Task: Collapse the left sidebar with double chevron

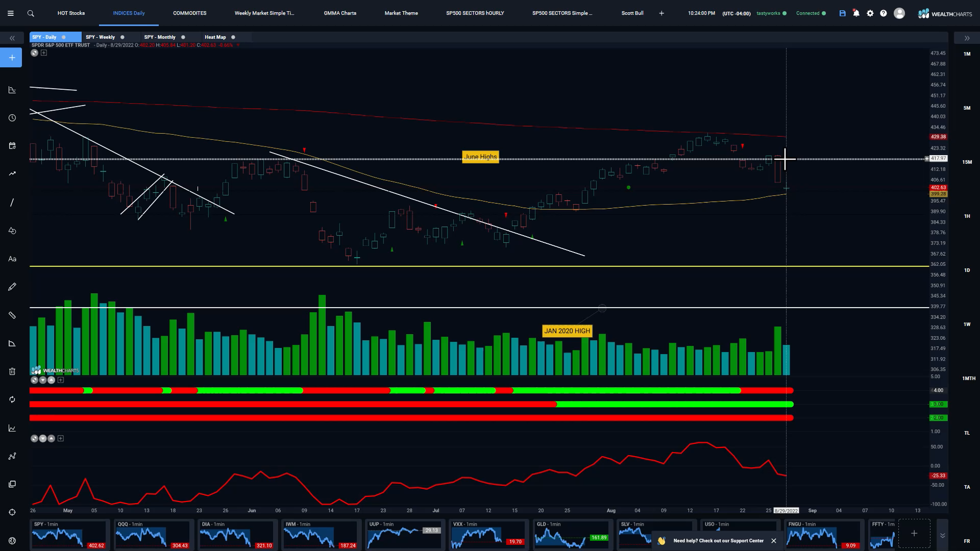Action: [12, 38]
